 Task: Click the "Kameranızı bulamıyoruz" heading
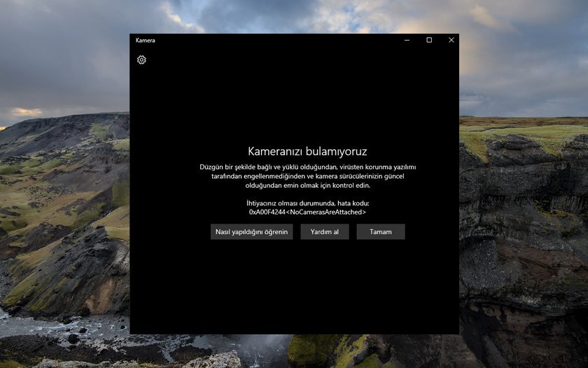pyautogui.click(x=307, y=151)
